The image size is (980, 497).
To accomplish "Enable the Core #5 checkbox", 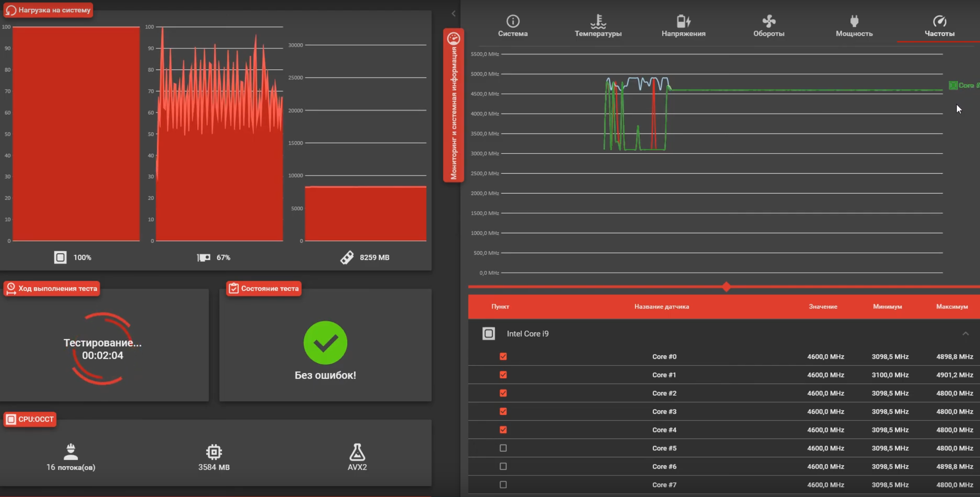I will point(503,448).
